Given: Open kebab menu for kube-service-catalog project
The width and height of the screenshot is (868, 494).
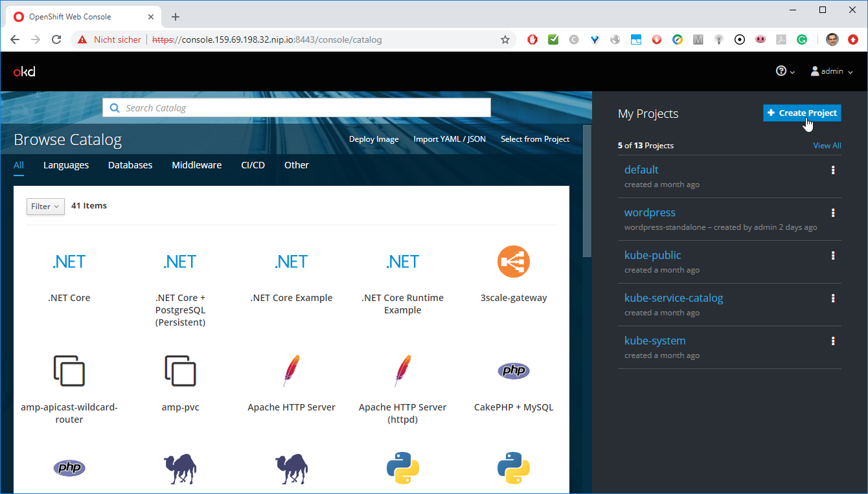Looking at the screenshot, I should click(x=833, y=298).
